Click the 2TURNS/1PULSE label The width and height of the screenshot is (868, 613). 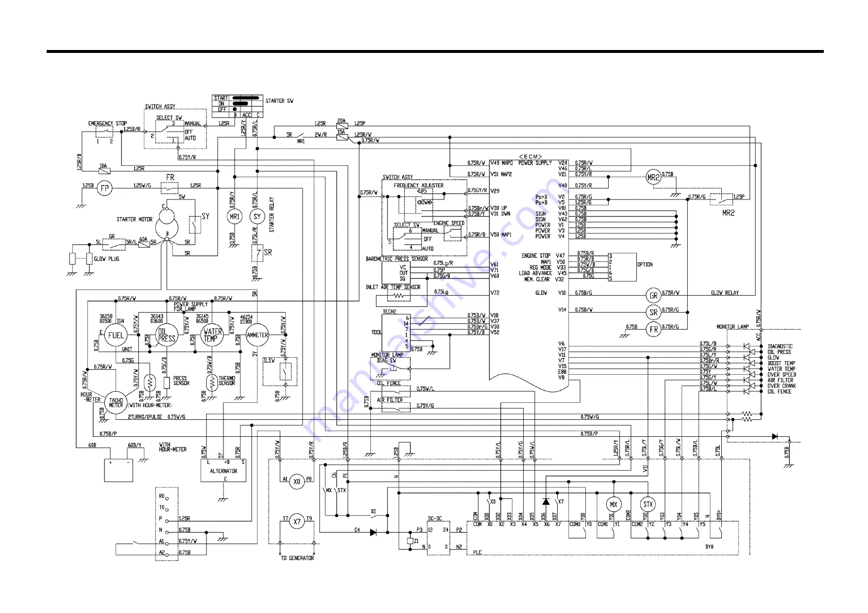pos(145,417)
